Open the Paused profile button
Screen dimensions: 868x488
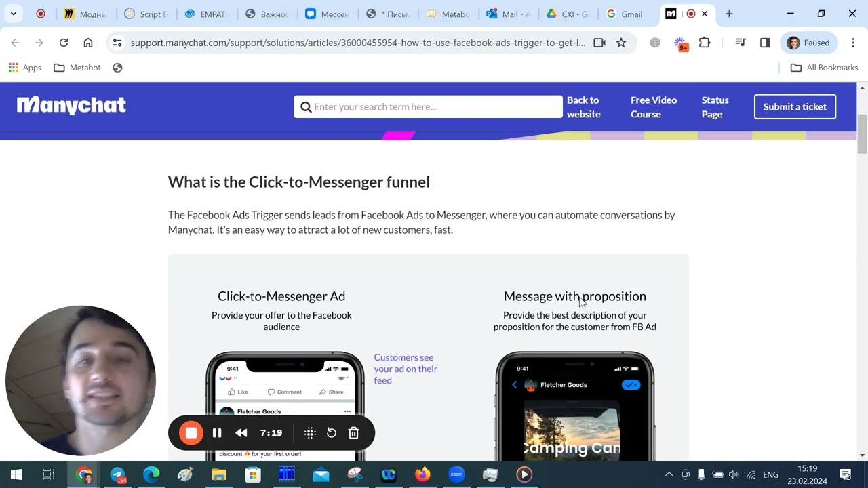[810, 43]
